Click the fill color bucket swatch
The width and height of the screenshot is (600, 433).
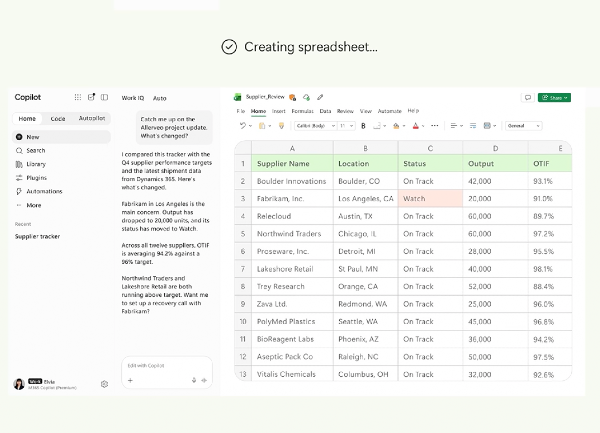[396, 125]
